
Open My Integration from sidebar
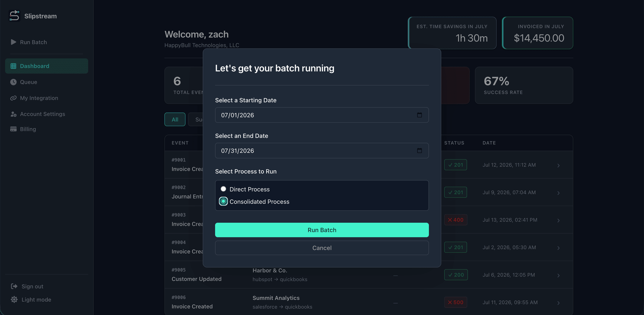pos(46,98)
